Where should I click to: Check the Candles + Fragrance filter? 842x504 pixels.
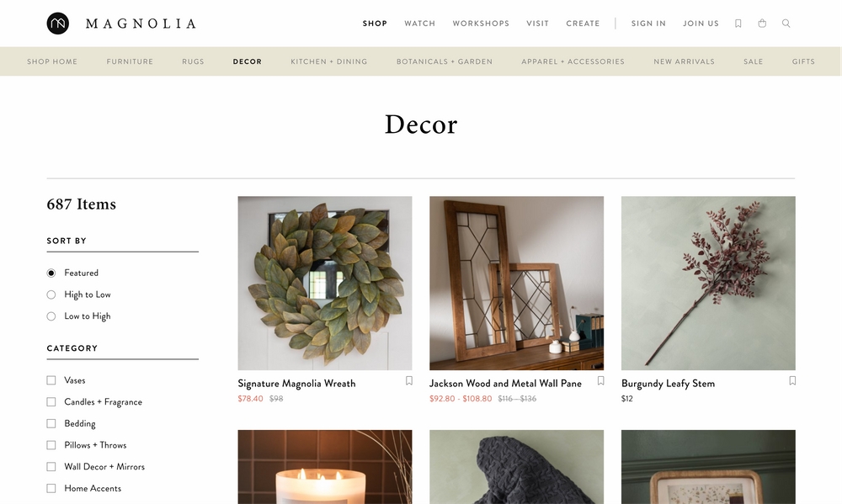click(x=51, y=402)
